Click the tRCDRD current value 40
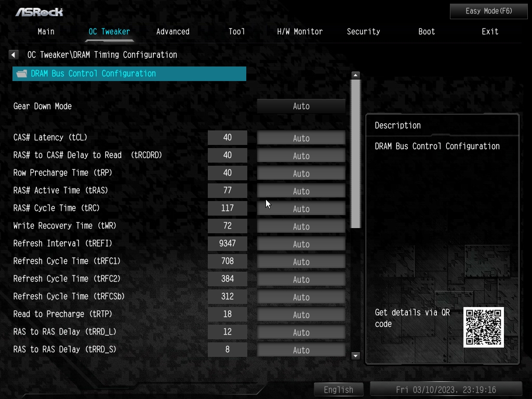 point(228,155)
